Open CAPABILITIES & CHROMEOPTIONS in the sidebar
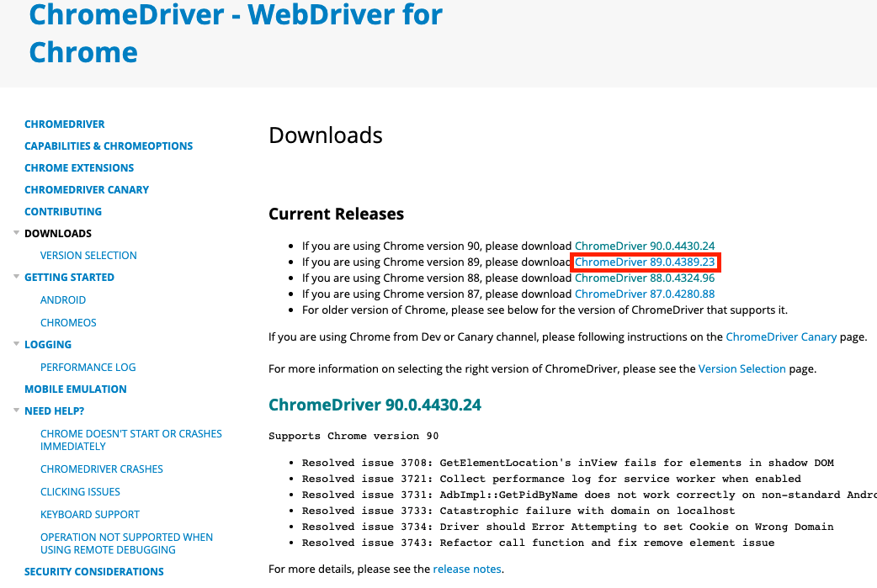Screen dimensions: 877x588 click(109, 146)
